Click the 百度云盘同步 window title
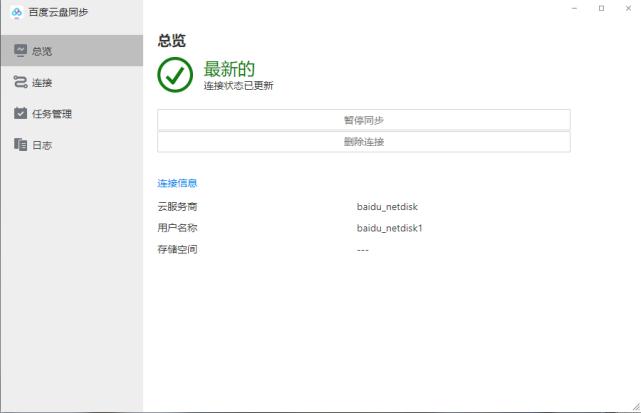Screen dimensions: 641x413 (58, 13)
